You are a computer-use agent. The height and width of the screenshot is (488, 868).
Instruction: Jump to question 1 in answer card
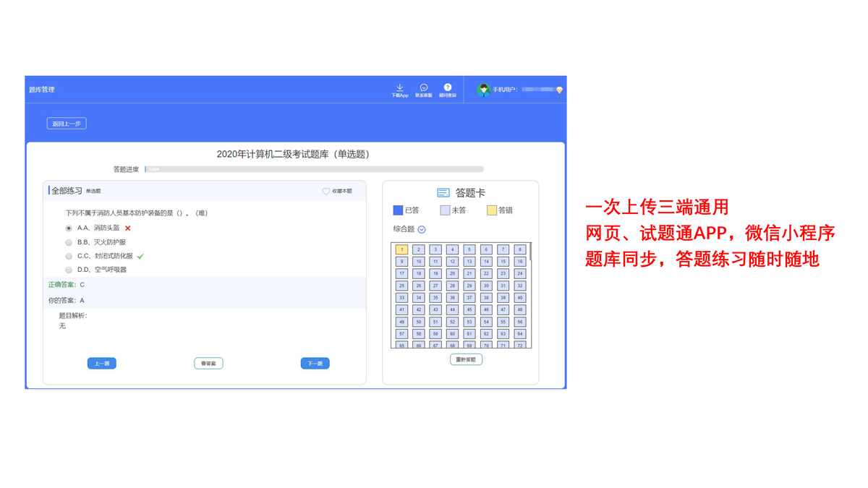coord(401,249)
